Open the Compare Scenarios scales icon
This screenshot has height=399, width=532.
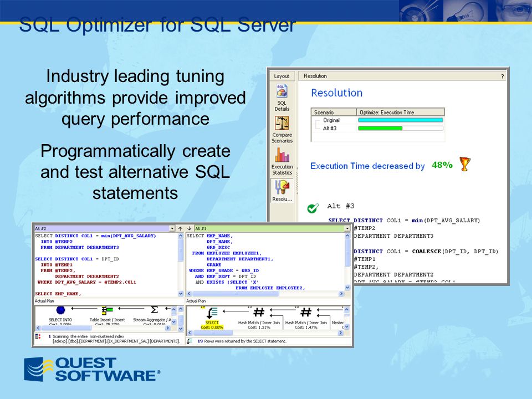[282, 123]
